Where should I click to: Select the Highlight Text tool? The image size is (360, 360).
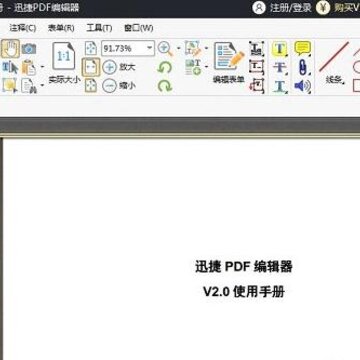pos(280,49)
